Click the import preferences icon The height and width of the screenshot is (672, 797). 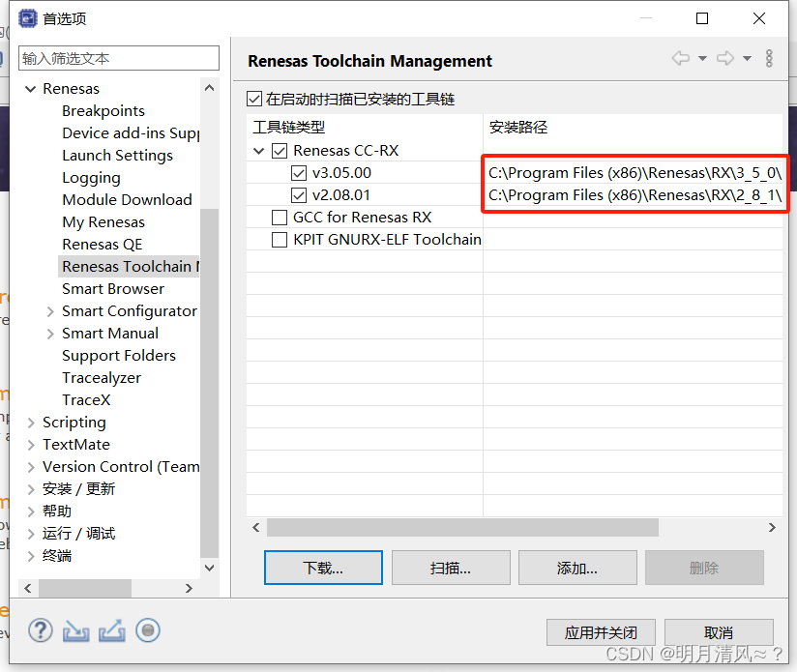(76, 630)
